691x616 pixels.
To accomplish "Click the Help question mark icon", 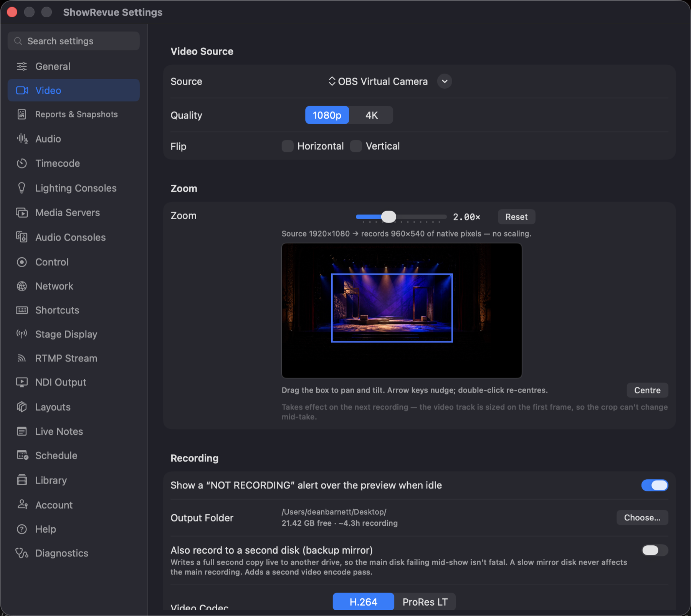I will click(x=22, y=529).
